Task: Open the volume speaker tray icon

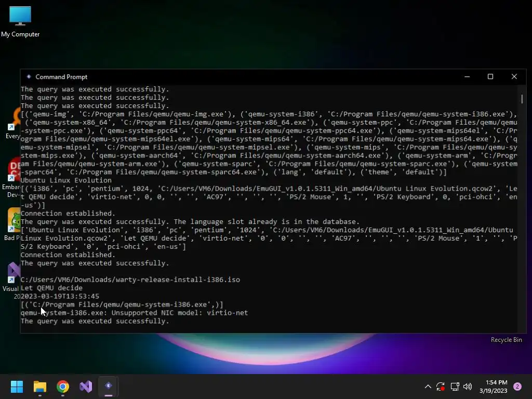Action: coord(468,387)
